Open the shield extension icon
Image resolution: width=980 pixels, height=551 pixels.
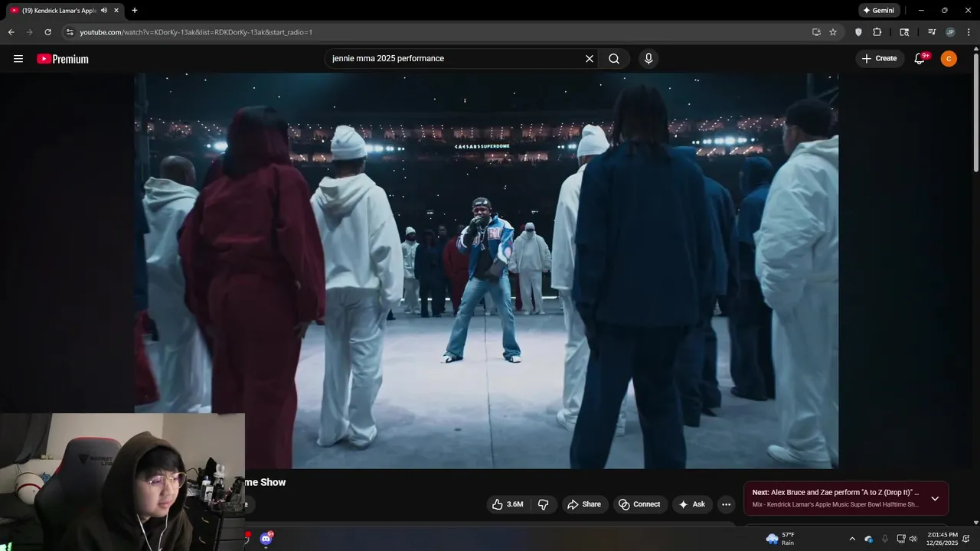(858, 32)
